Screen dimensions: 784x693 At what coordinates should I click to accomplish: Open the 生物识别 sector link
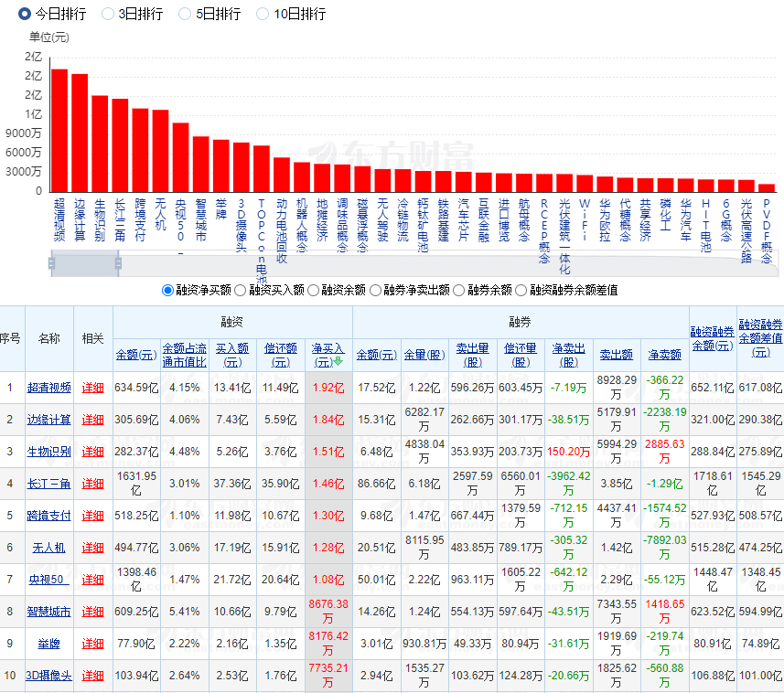(x=48, y=452)
